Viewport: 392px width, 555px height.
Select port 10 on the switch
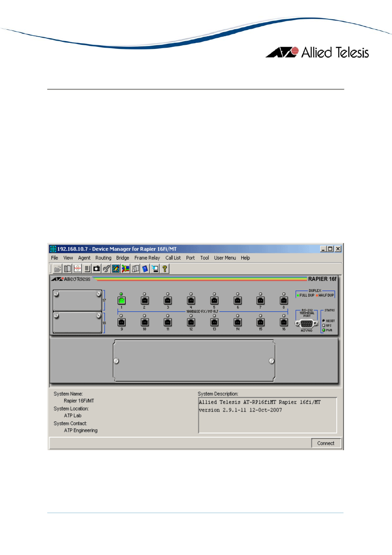[145, 322]
